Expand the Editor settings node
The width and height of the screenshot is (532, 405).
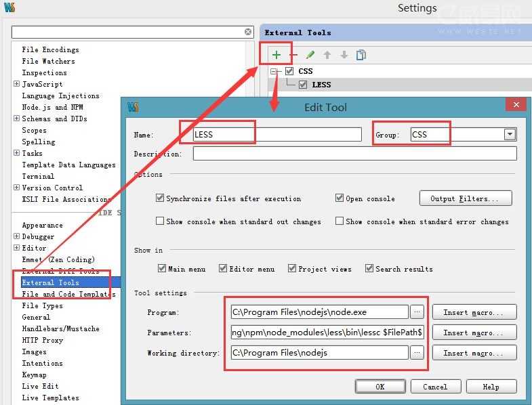point(16,248)
